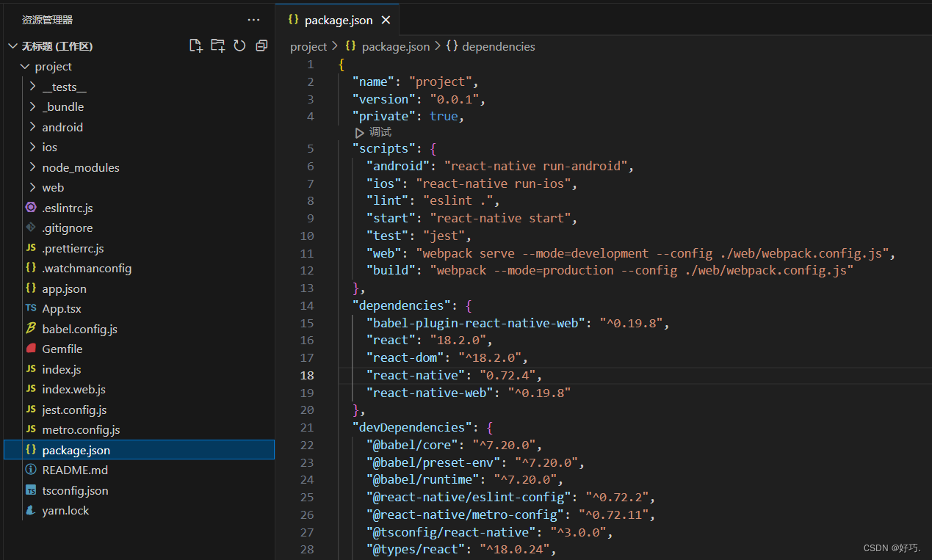The width and height of the screenshot is (932, 560).
Task: Open .eslintrc.js file
Action: [x=68, y=208]
